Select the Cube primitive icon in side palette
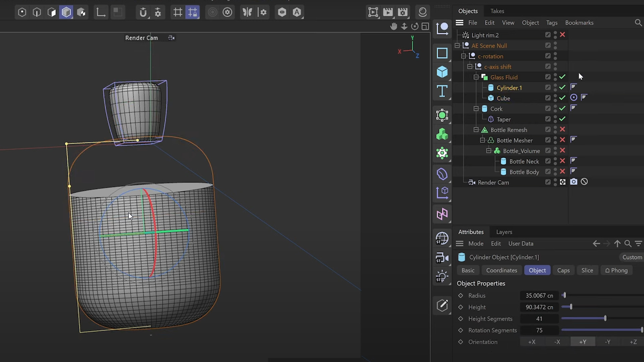The image size is (644, 362). [442, 72]
